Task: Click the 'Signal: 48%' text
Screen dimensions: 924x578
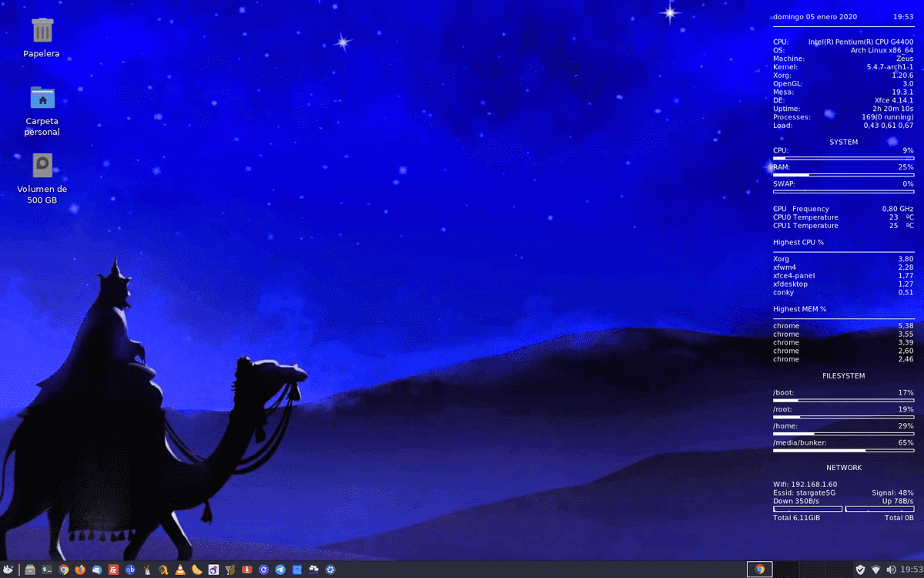Action: click(892, 492)
